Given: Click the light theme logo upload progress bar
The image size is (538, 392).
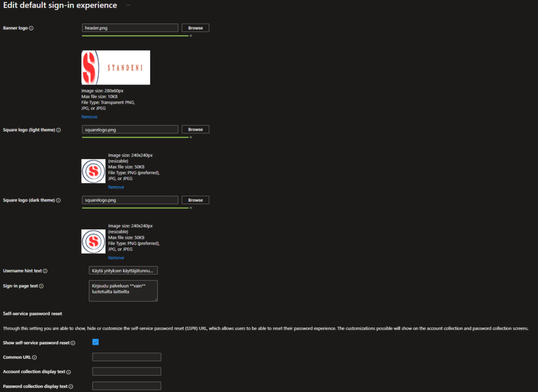Looking at the screenshot, I should pyautogui.click(x=135, y=137).
